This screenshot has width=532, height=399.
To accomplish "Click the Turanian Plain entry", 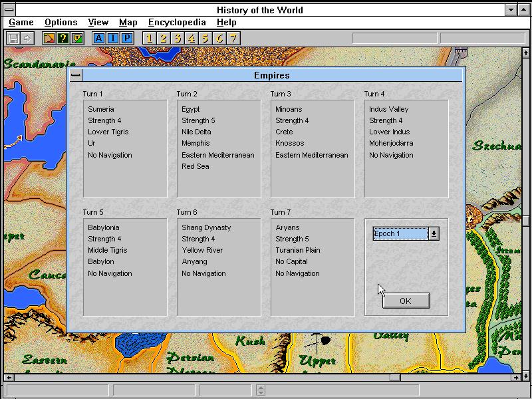I will [297, 251].
